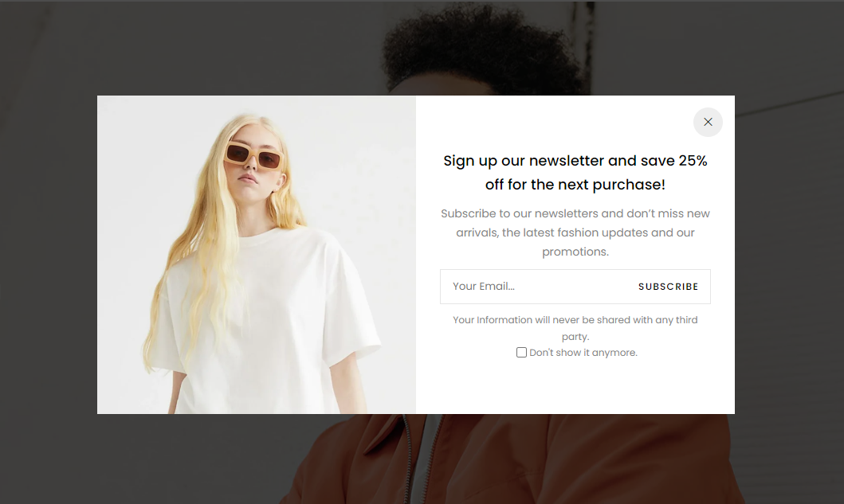Image resolution: width=844 pixels, height=504 pixels.
Task: Close the newsletter popup with X icon
Action: [708, 122]
